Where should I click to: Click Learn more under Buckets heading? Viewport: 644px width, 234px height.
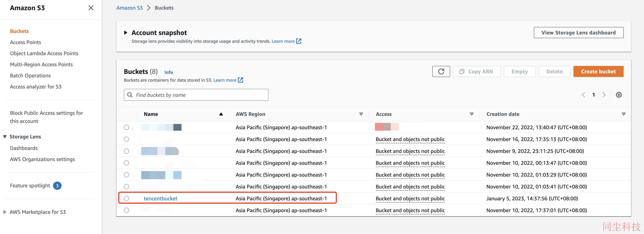tap(225, 80)
